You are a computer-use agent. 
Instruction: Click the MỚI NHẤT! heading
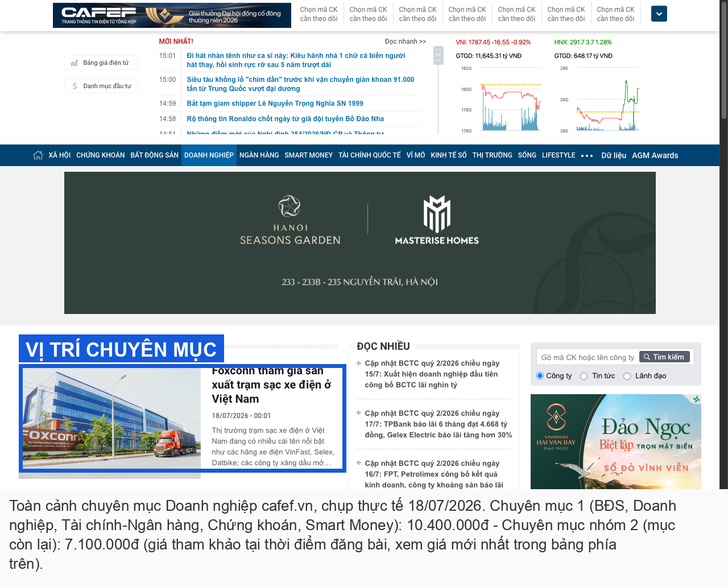pos(176,42)
